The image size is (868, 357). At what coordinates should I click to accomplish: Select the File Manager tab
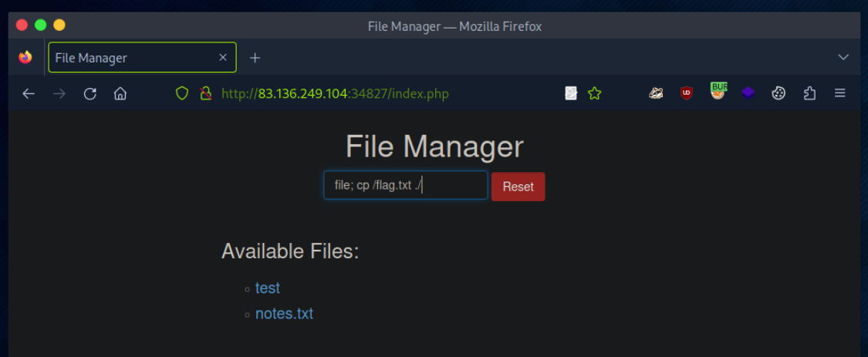point(131,58)
